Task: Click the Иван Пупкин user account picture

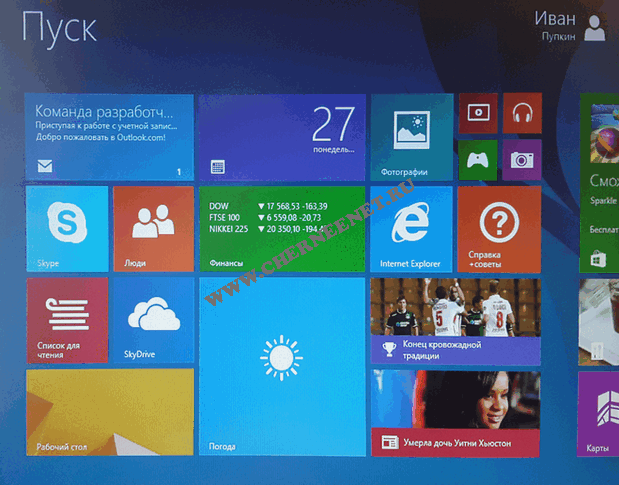Action: 595,29
